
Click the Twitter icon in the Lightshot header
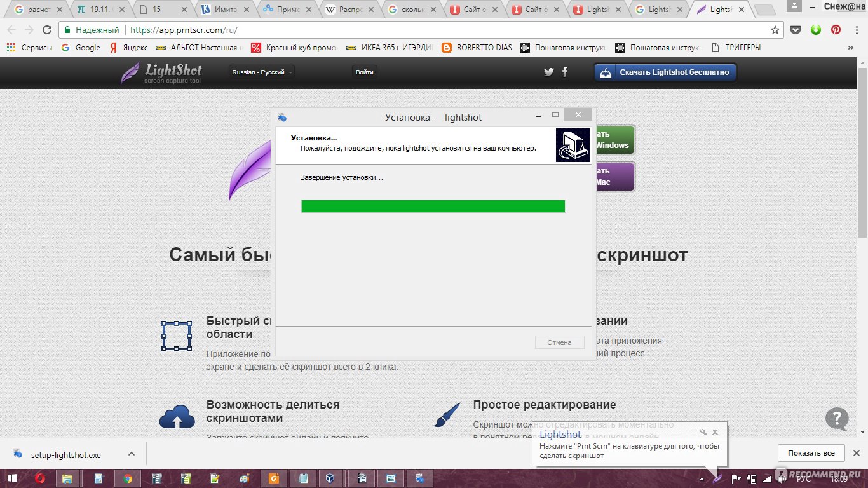pyautogui.click(x=549, y=72)
